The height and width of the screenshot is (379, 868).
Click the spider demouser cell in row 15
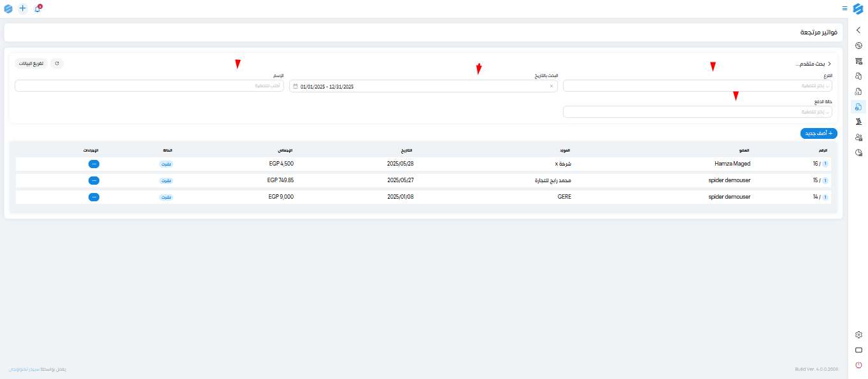729,180
